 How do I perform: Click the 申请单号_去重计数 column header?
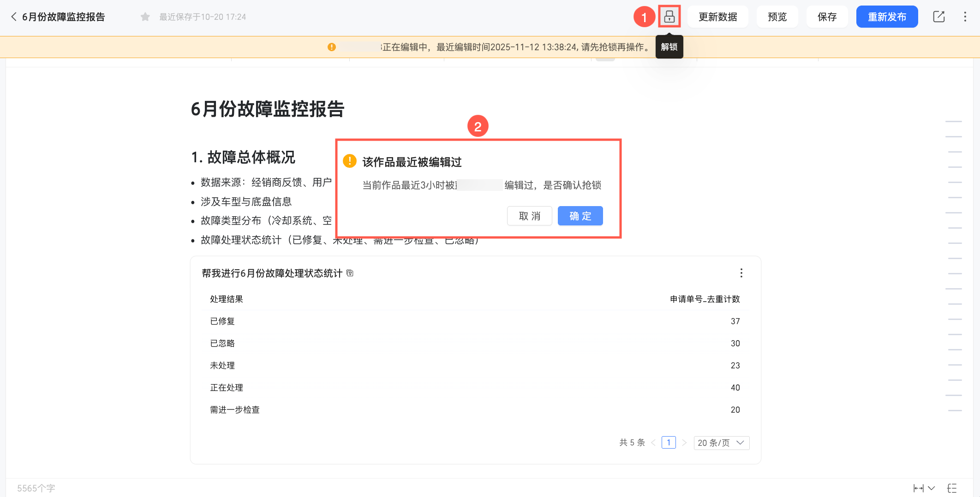point(705,299)
